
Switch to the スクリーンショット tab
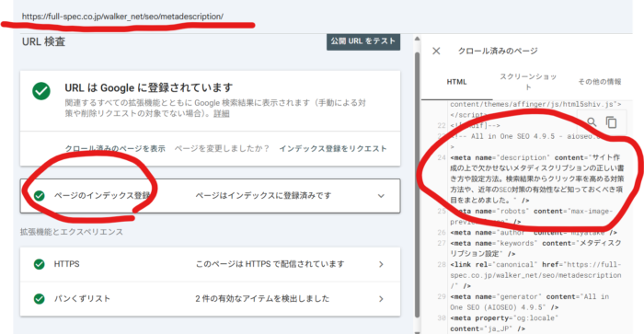tap(528, 82)
